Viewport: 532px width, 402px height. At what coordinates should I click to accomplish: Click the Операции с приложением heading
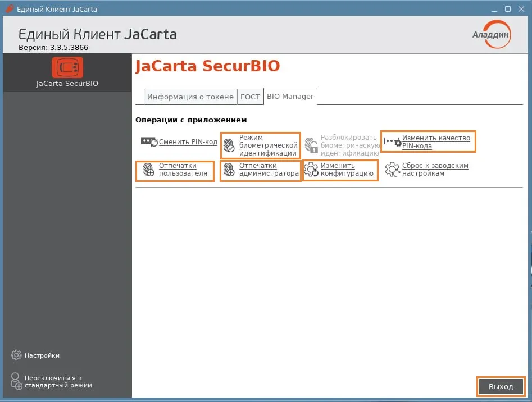click(191, 120)
